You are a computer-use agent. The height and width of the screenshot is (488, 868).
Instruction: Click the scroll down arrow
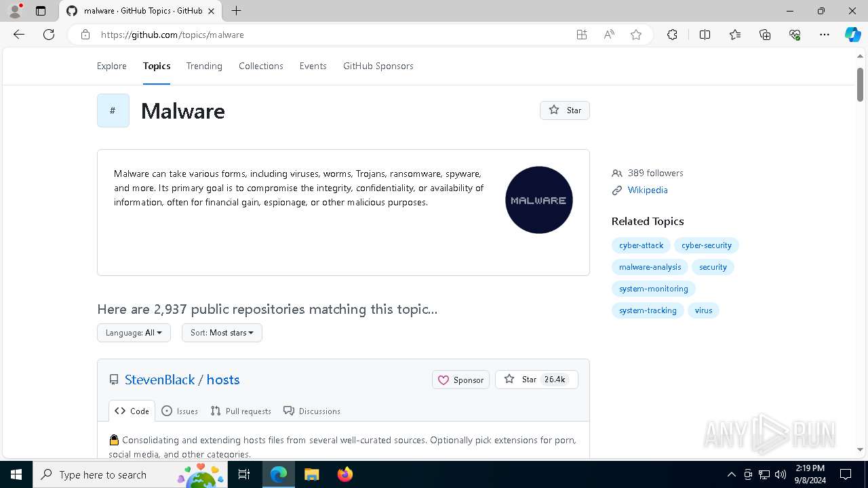click(860, 449)
